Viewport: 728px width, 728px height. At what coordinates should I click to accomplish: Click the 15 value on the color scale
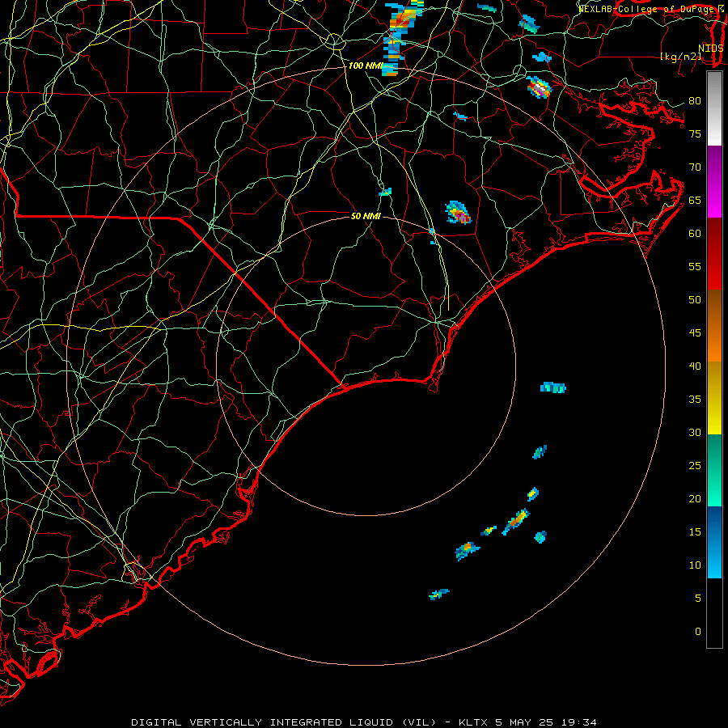(695, 532)
